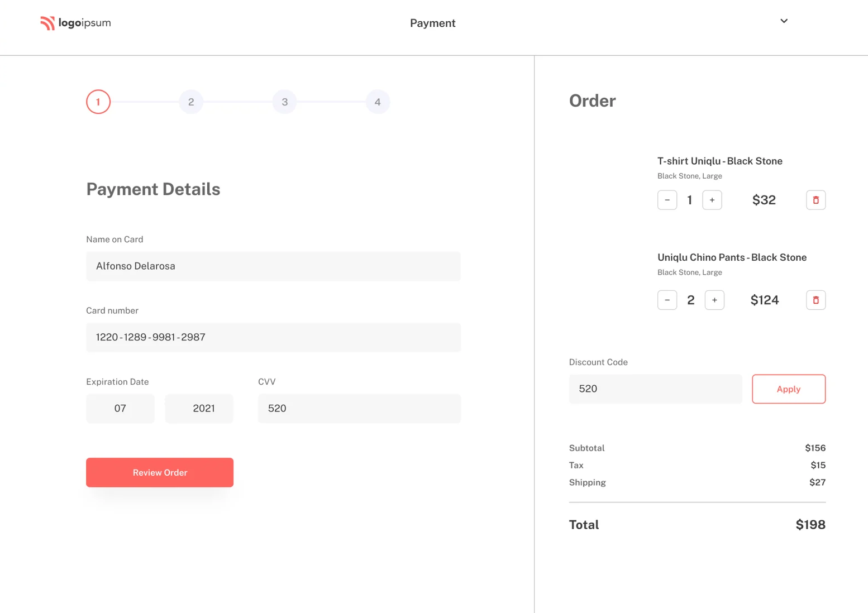The height and width of the screenshot is (613, 868).
Task: Remove the Uniqlu Chino Pants item
Action: click(x=815, y=300)
